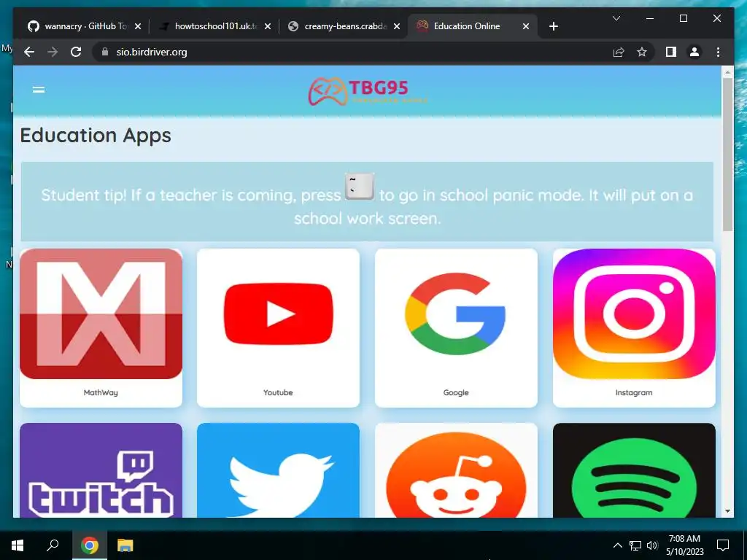747x560 pixels.
Task: Click the page's vertical scrollbar thumb
Action: [727, 154]
